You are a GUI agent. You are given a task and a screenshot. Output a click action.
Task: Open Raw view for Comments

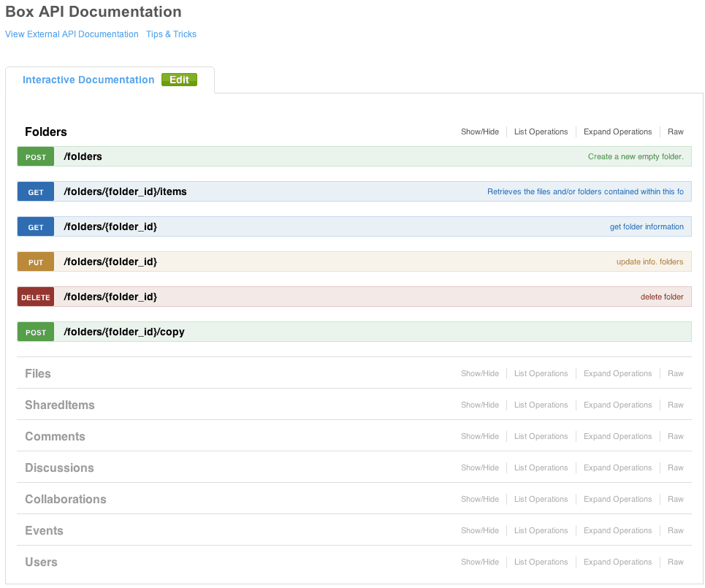click(x=675, y=437)
